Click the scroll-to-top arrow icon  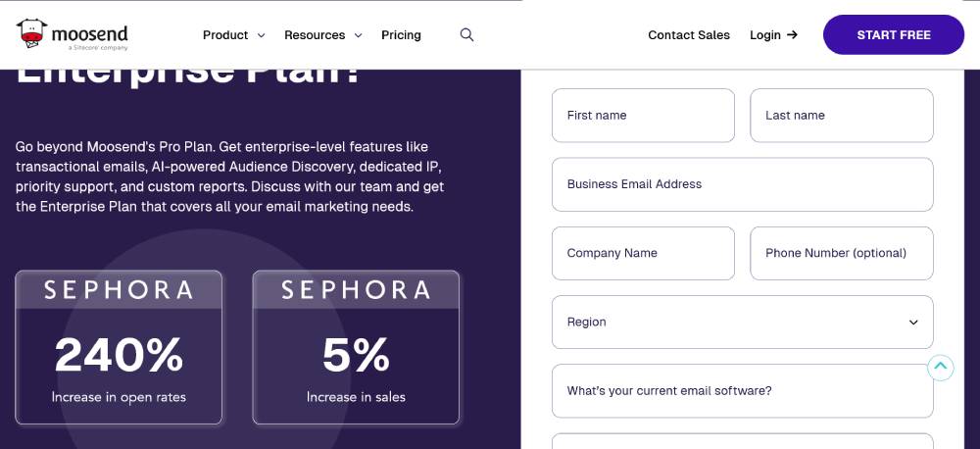941,368
